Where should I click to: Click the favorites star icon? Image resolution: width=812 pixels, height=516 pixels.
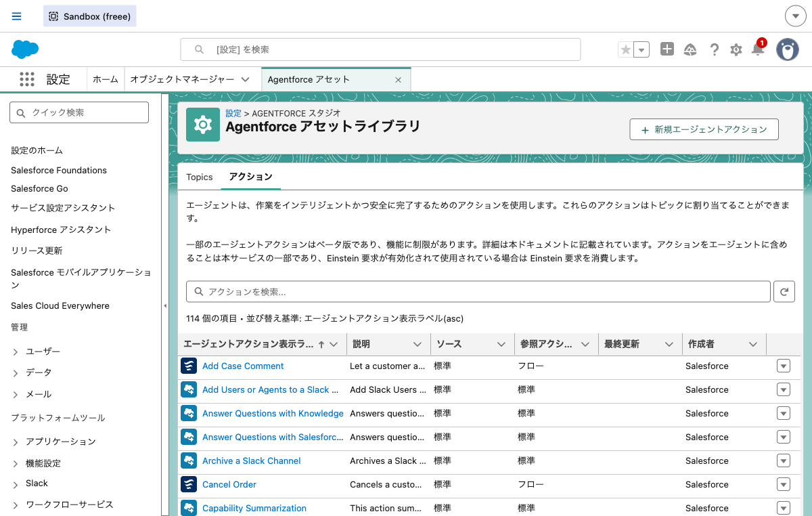pos(625,49)
